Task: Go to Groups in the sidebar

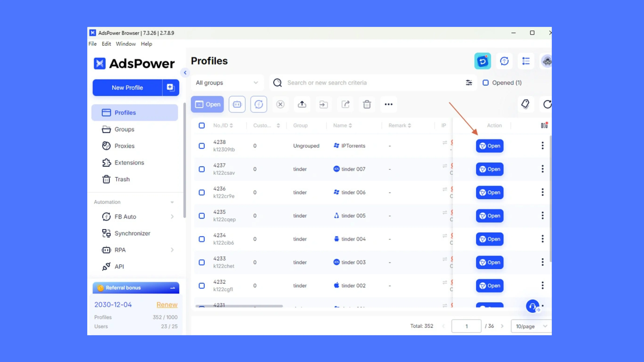Action: tap(135, 129)
